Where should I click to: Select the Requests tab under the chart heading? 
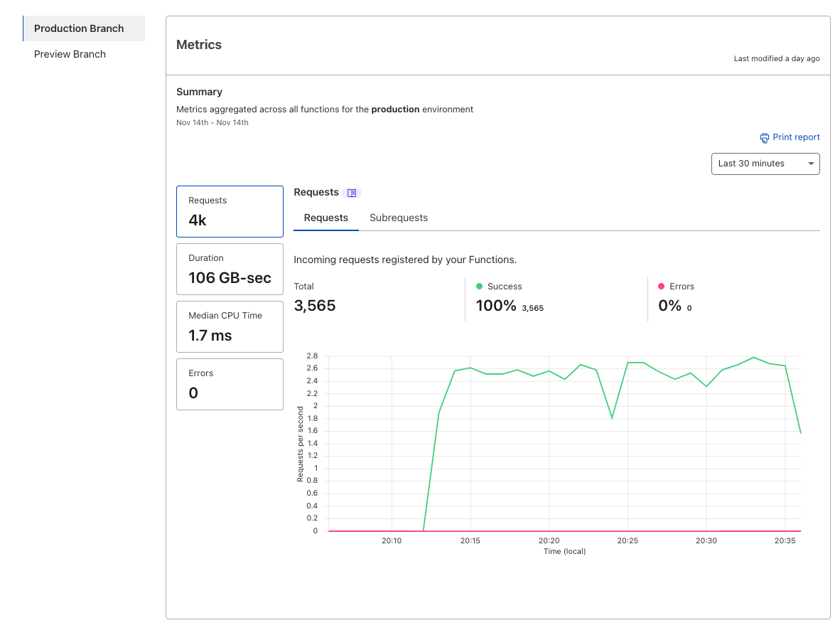pyautogui.click(x=325, y=218)
